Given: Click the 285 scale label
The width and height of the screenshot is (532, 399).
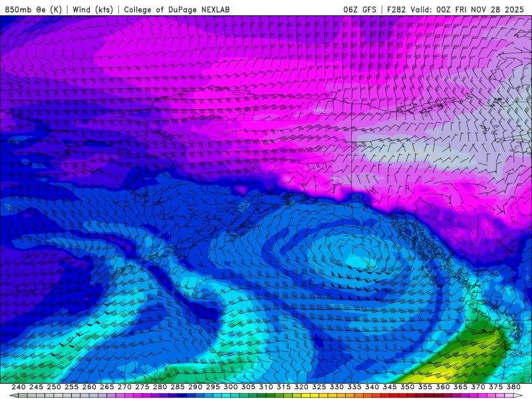Looking at the screenshot, I should tap(178, 387).
